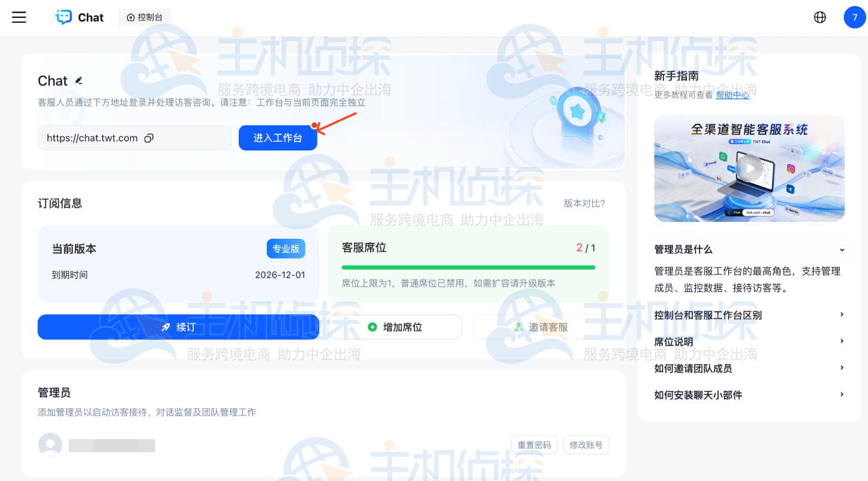Click the 2026-12-01 expiry date
This screenshot has height=481, width=868.
280,275
